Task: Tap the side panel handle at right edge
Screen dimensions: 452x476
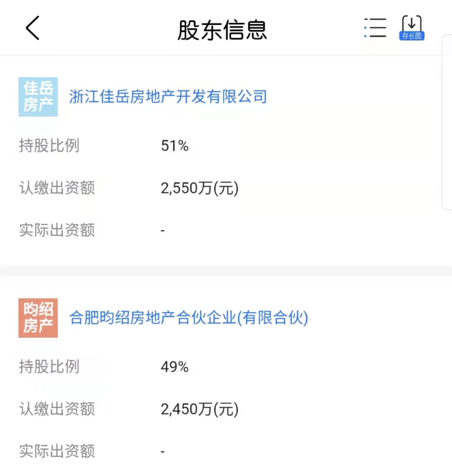Action: 447,121
